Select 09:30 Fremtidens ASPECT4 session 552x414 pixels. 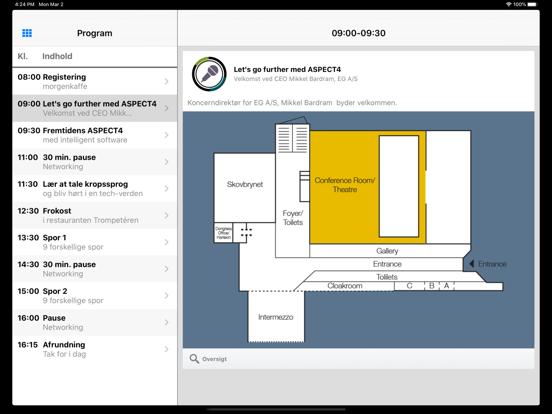click(x=94, y=135)
